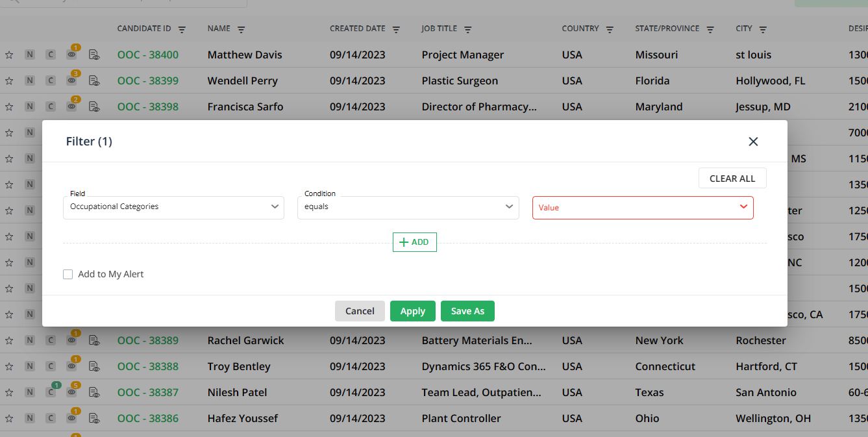Open views eye icon for Wendell Perry
The height and width of the screenshot is (437, 868).
click(71, 81)
